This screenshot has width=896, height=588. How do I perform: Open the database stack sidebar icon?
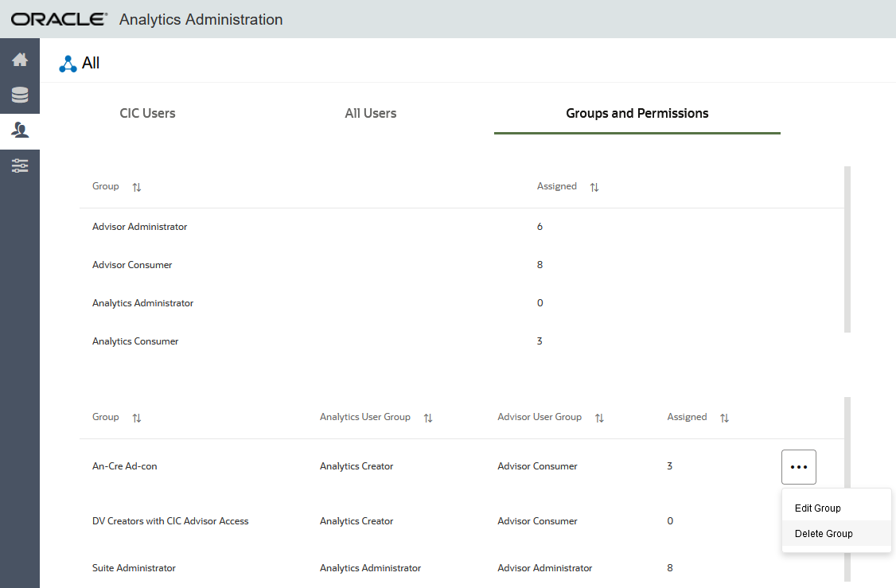(x=20, y=95)
